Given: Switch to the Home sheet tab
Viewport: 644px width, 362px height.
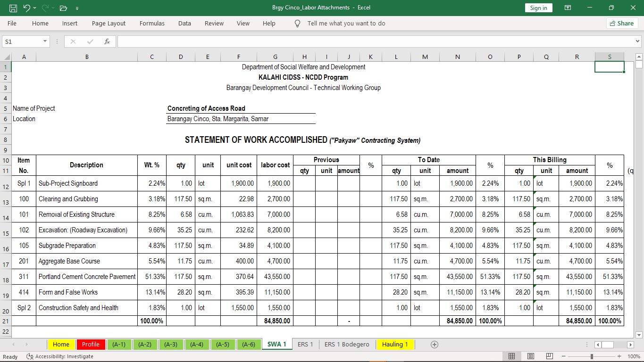Looking at the screenshot, I should tap(61, 345).
